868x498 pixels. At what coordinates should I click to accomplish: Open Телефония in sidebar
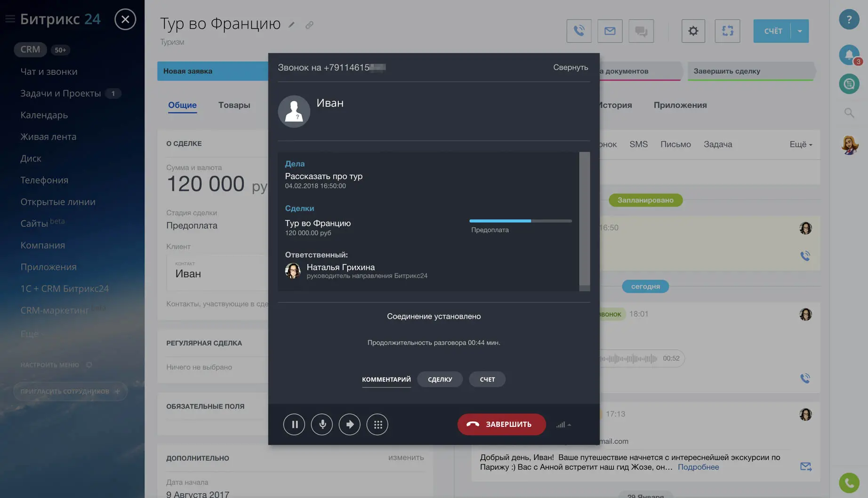[x=44, y=180]
